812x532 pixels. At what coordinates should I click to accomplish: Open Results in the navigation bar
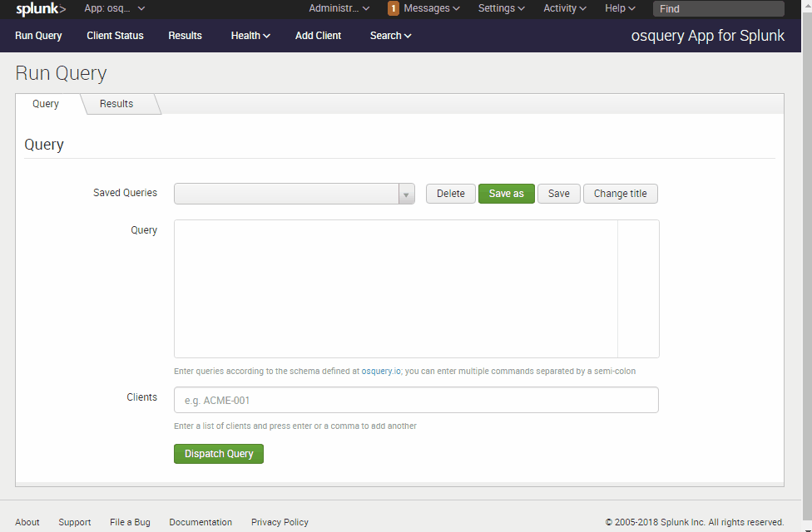[x=185, y=36]
